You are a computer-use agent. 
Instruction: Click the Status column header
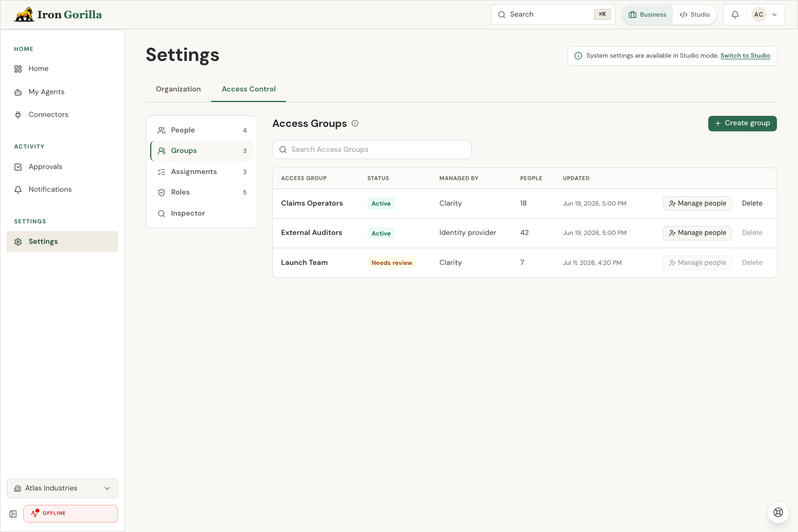(378, 178)
